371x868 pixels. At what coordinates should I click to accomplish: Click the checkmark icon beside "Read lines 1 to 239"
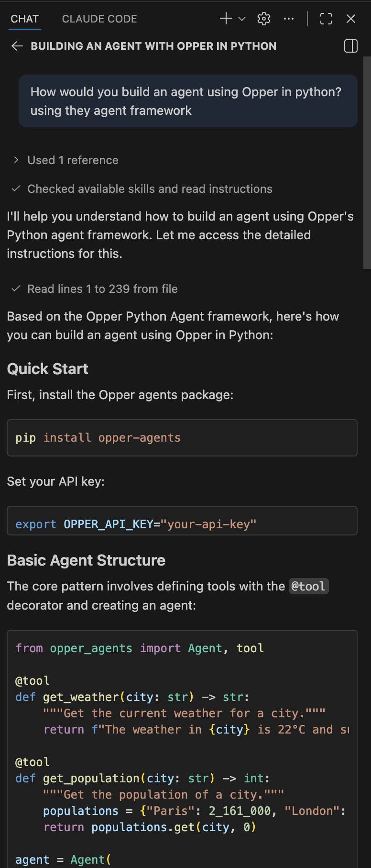tap(16, 289)
